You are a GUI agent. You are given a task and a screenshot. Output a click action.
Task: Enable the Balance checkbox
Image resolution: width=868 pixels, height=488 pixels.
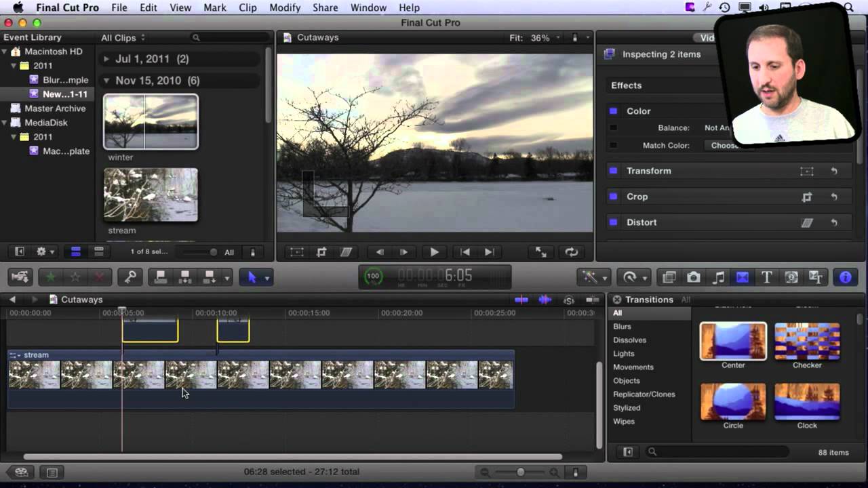[x=614, y=127]
